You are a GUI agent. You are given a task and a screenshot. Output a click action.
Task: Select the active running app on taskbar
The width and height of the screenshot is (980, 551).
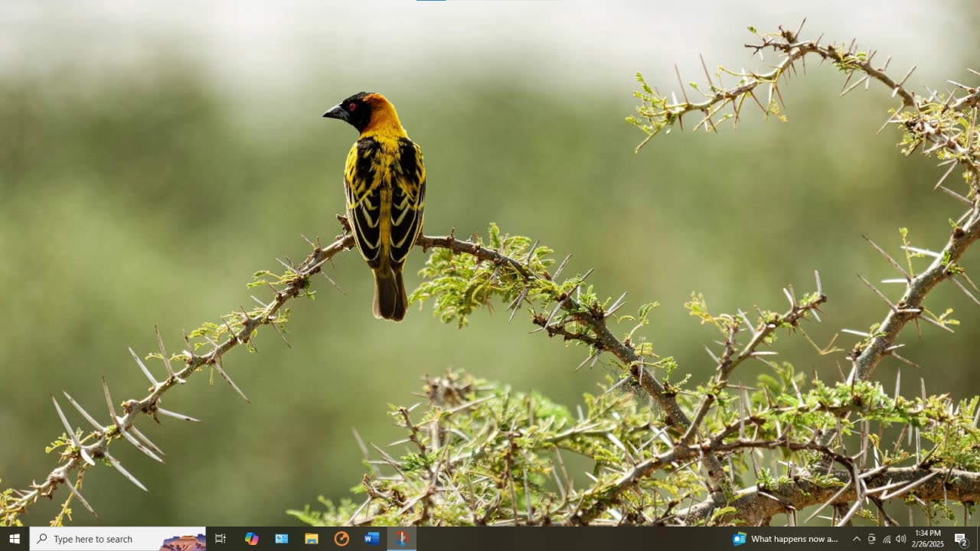pyautogui.click(x=401, y=539)
